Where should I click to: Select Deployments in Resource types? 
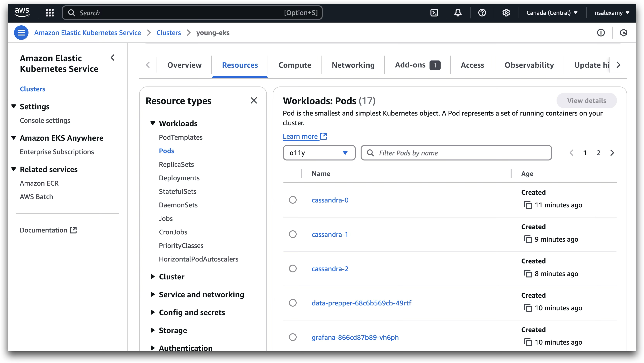click(179, 178)
